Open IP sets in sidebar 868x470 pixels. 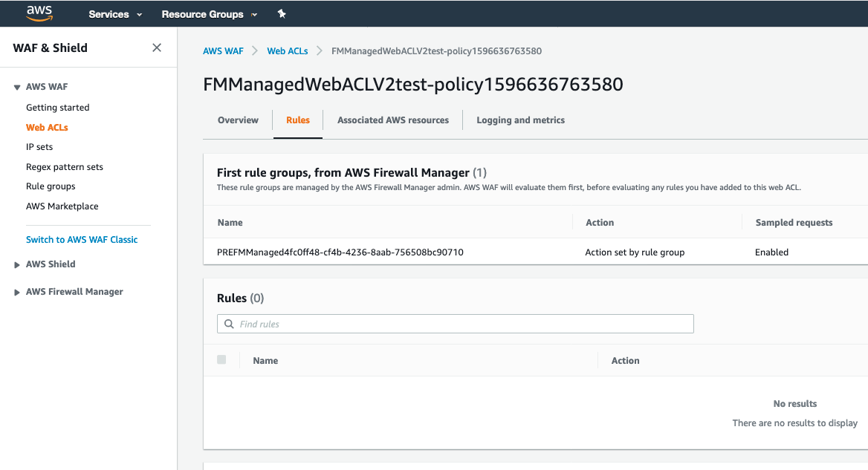(x=39, y=146)
